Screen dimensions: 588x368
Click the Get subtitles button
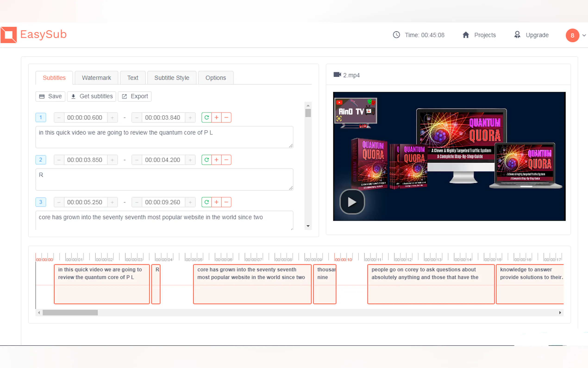[x=92, y=96]
